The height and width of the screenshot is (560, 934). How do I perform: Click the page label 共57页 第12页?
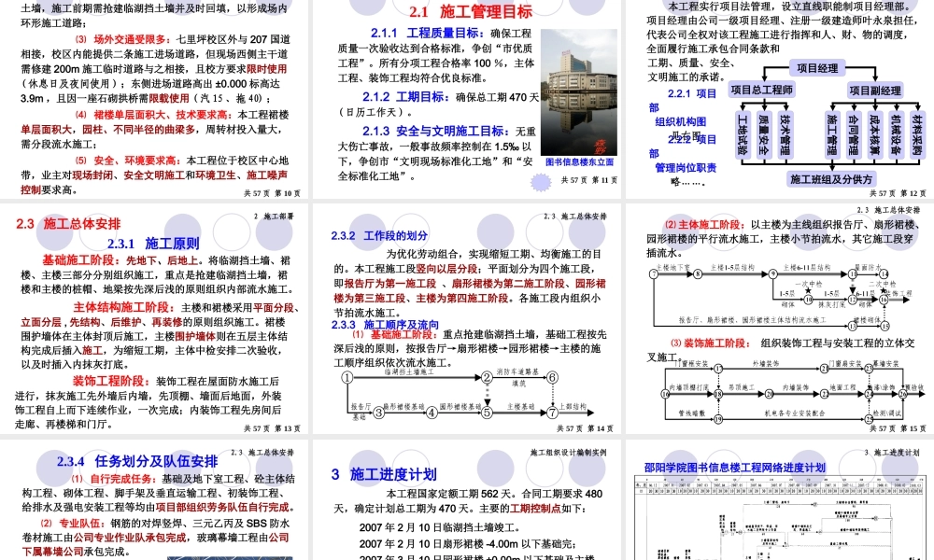point(898,193)
